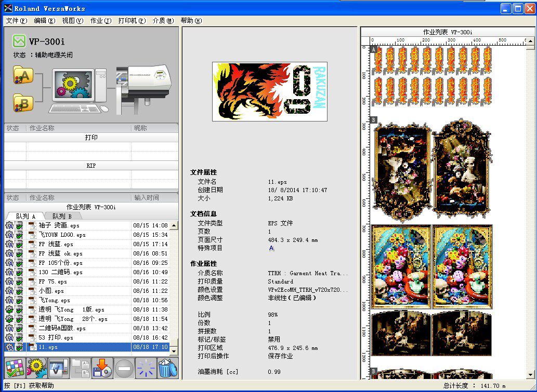Click the layout preview scroll-down arrow
The width and height of the screenshot is (537, 392).
(530, 375)
